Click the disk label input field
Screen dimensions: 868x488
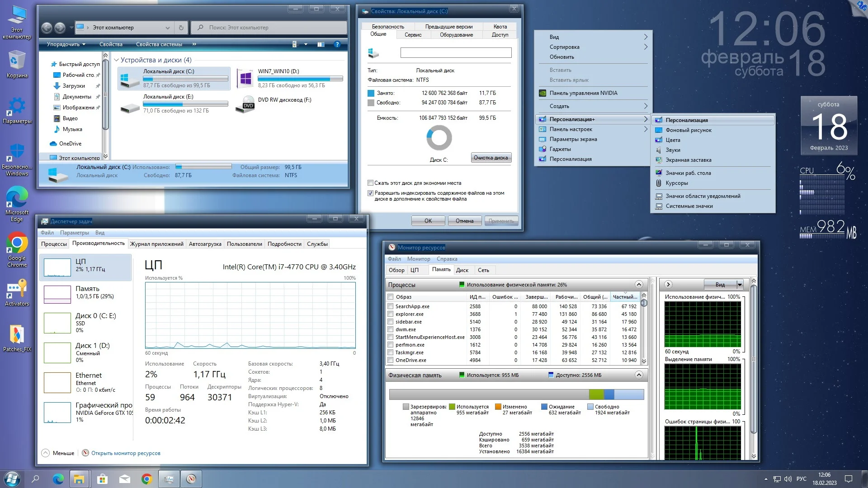click(x=456, y=53)
